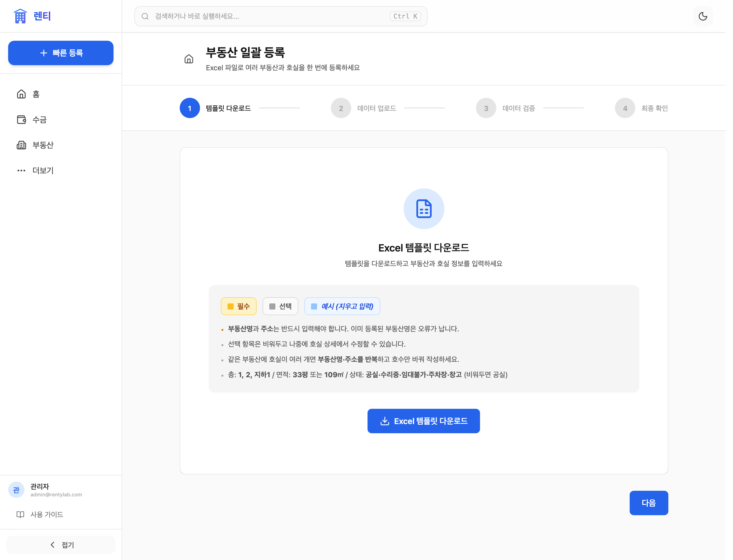The image size is (733, 560).
Task: Click the house icon next to page title
Action: coord(189,59)
